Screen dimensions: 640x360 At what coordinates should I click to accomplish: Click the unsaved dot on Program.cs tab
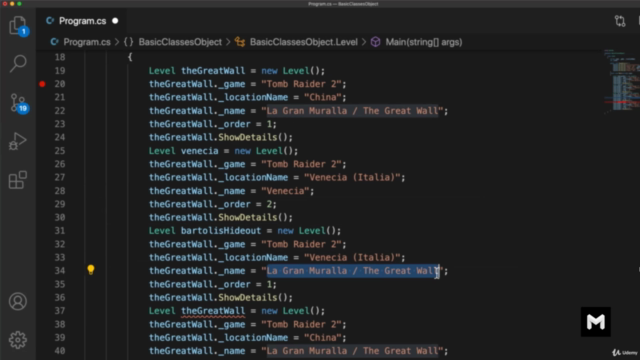[x=115, y=21]
